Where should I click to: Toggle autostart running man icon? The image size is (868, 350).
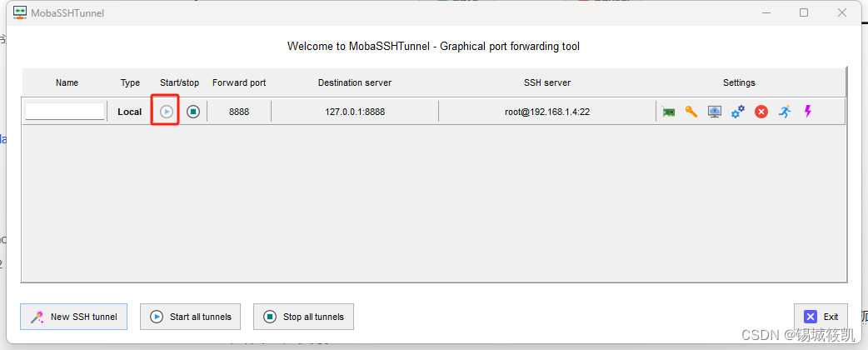785,112
